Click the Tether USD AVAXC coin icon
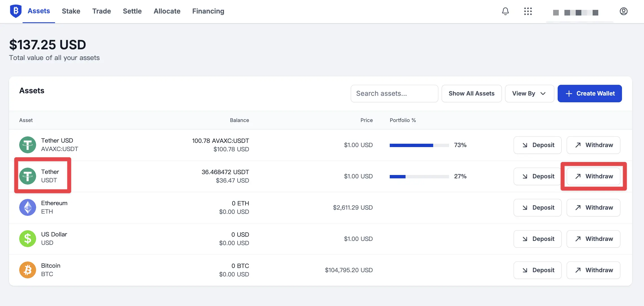 click(x=28, y=145)
